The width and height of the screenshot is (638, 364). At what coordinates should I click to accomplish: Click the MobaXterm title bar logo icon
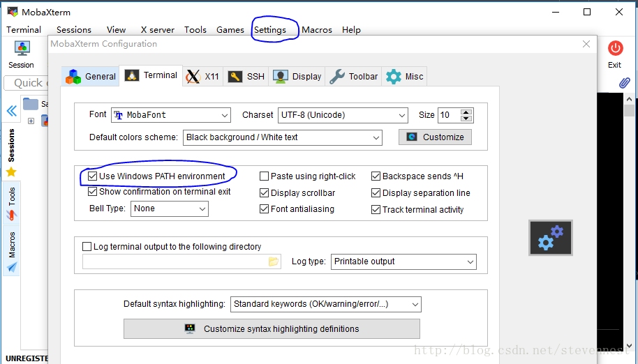(13, 11)
